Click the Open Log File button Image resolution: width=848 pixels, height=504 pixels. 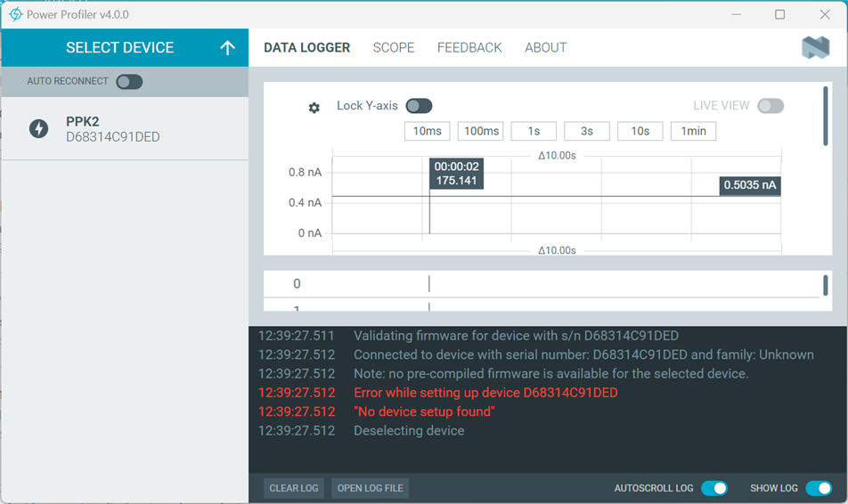click(x=370, y=488)
